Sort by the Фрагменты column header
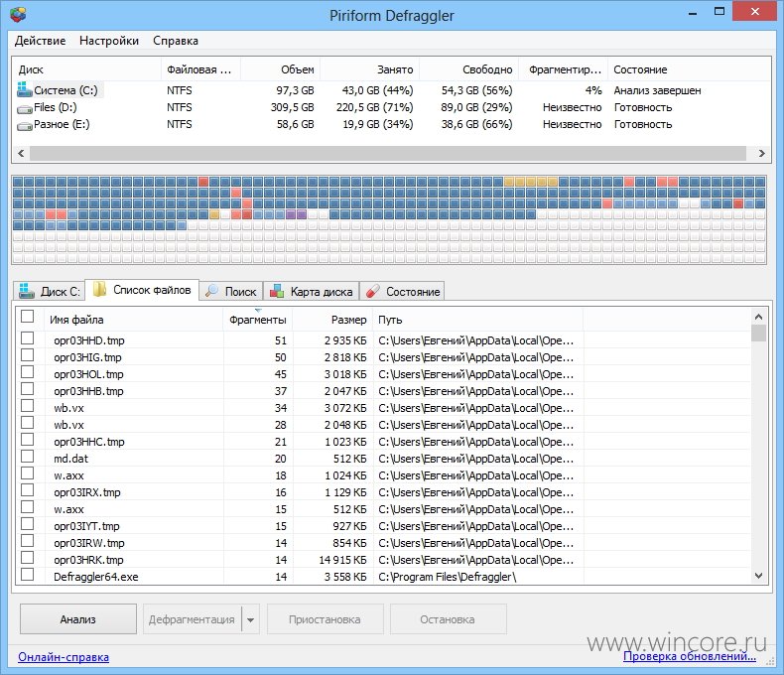This screenshot has height=675, width=784. pos(257,320)
